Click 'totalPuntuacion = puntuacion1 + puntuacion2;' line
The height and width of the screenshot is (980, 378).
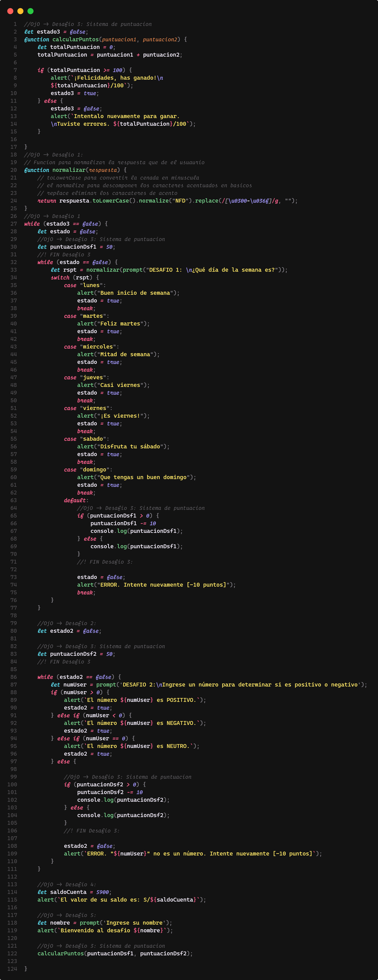coord(110,55)
